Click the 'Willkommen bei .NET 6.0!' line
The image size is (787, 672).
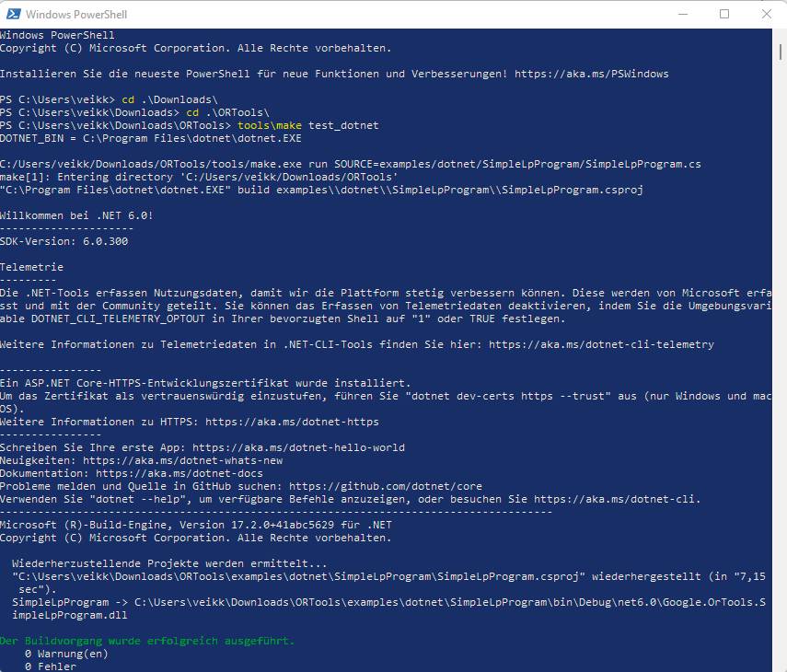pos(76,215)
